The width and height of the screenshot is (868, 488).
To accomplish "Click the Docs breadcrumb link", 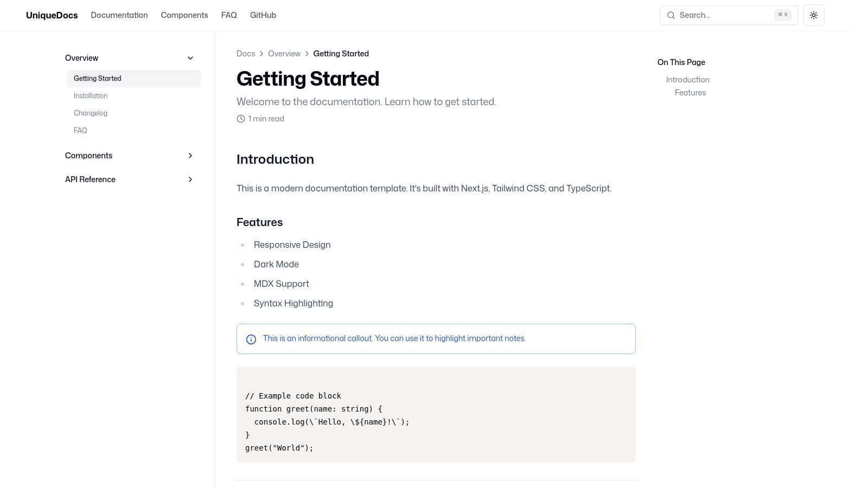I will [246, 54].
